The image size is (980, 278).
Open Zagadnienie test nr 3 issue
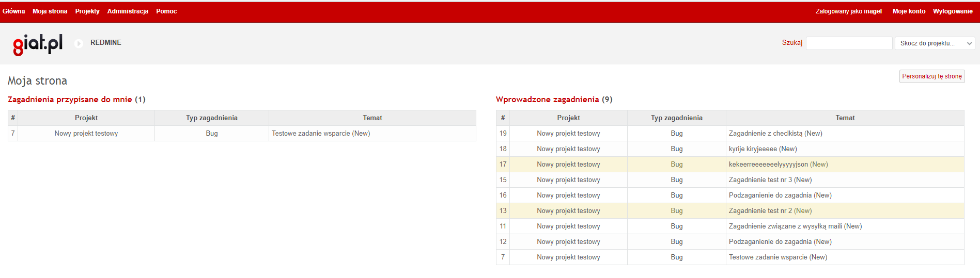click(760, 180)
